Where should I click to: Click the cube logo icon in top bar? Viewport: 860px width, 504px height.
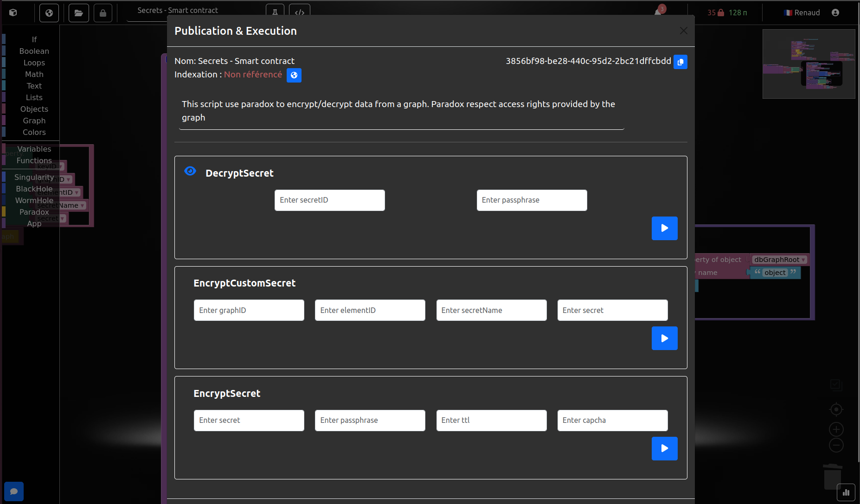13,13
